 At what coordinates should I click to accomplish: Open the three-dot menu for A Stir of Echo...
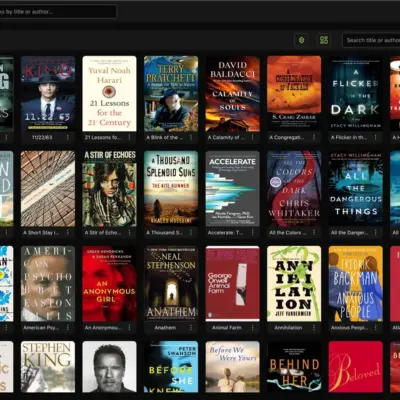tap(129, 233)
